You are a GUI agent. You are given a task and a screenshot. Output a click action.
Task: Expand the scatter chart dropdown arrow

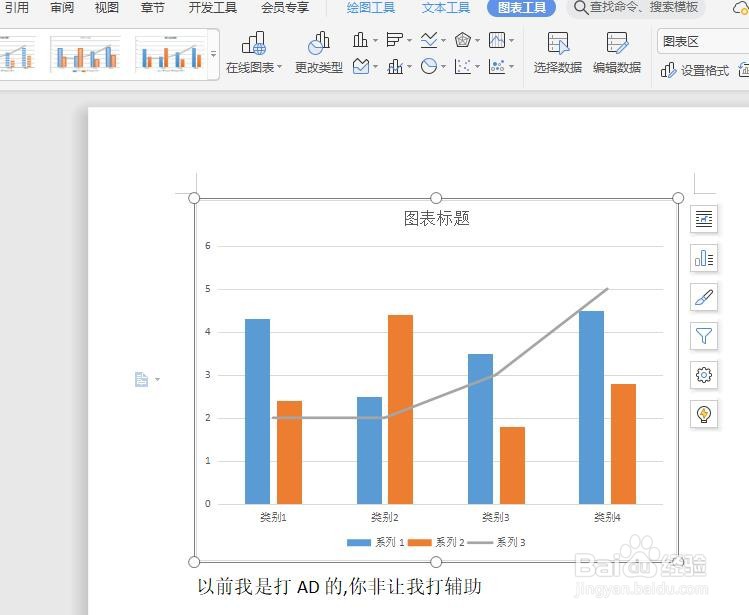tap(477, 66)
